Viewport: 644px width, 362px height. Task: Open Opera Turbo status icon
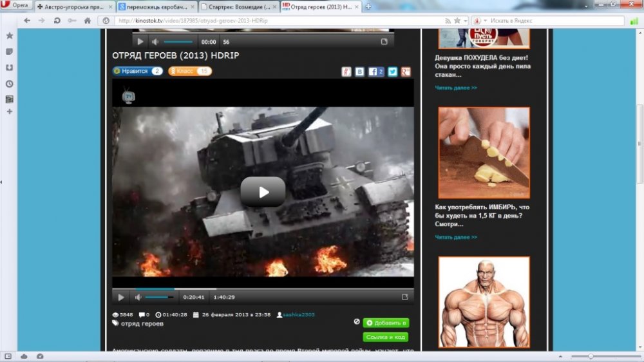[40, 356]
